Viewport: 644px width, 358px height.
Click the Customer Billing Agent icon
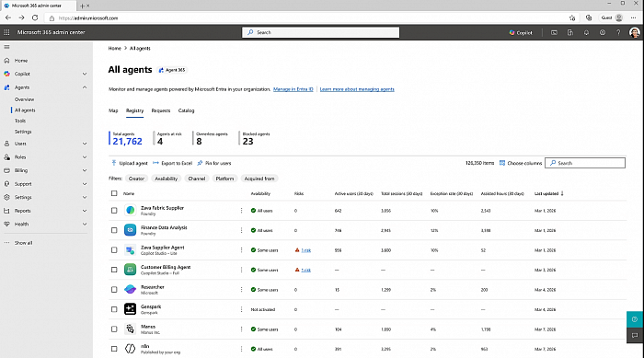[x=131, y=270]
